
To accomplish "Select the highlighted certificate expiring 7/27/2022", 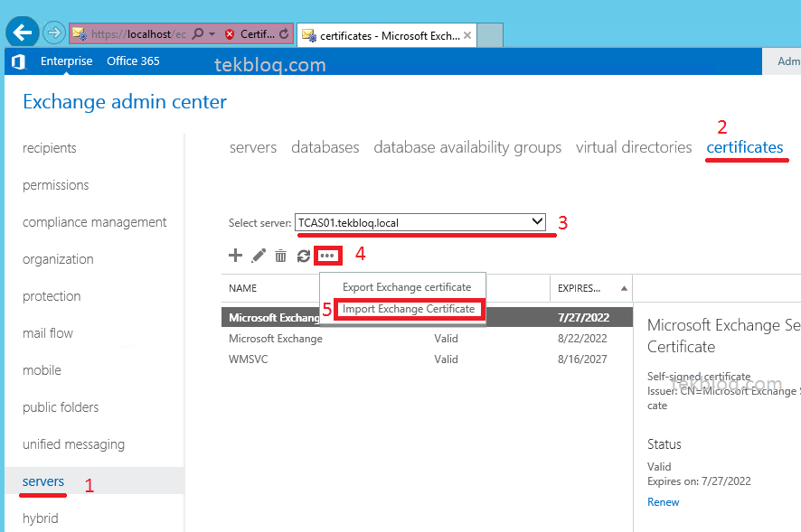I will (427, 318).
